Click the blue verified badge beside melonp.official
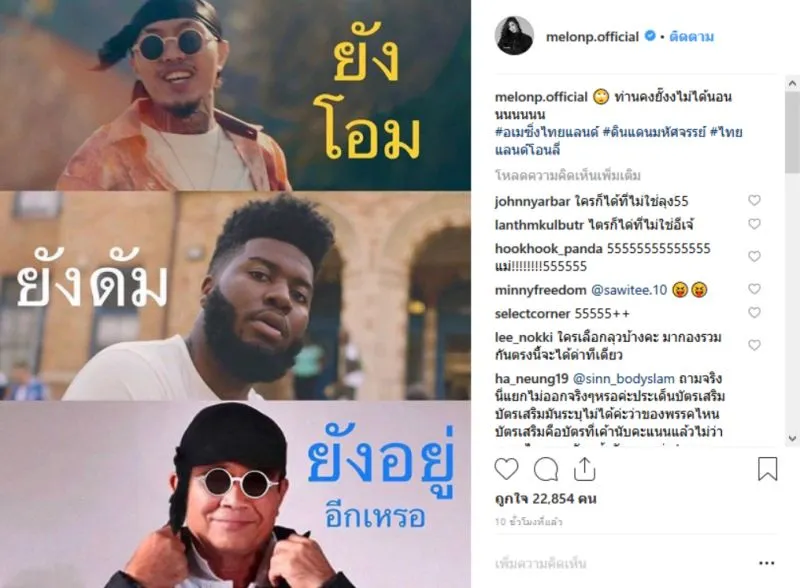800x588 pixels. 650,36
